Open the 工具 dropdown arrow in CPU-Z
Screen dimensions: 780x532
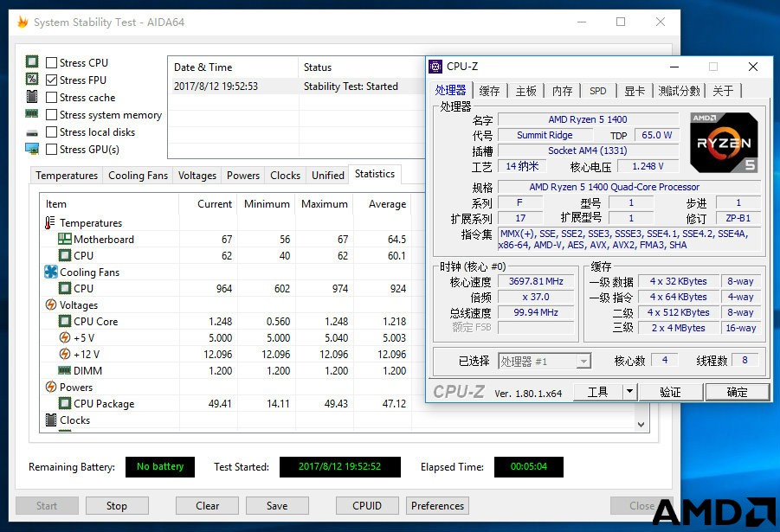(x=629, y=392)
